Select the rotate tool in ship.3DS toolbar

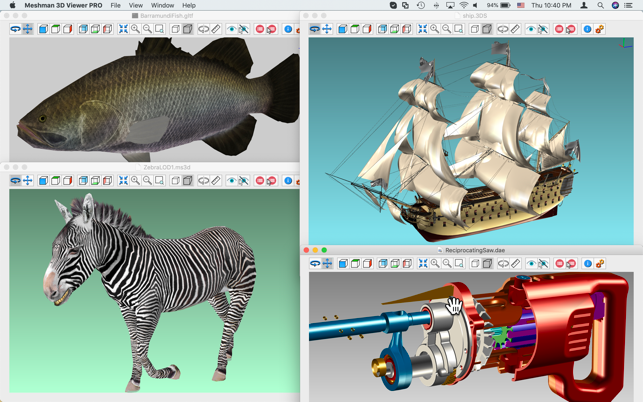[315, 29]
